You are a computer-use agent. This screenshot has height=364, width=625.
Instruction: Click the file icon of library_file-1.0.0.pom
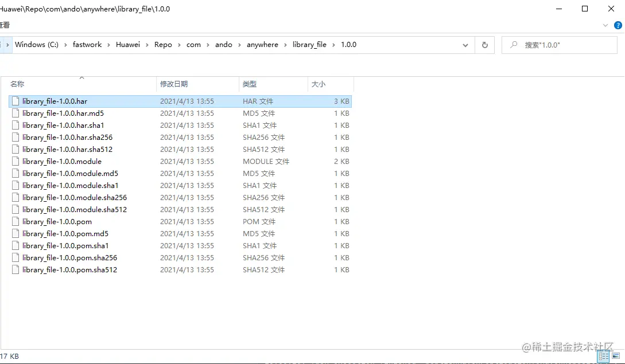15,221
